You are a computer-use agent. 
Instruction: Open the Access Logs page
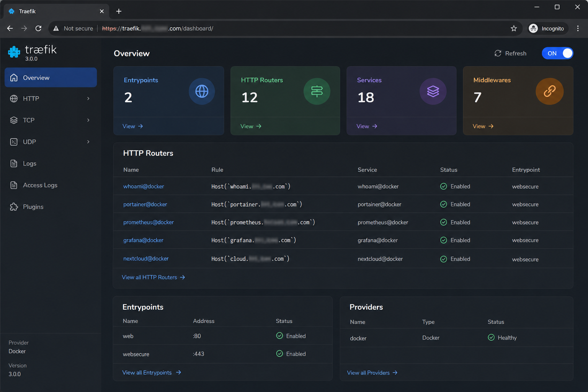(x=51, y=185)
